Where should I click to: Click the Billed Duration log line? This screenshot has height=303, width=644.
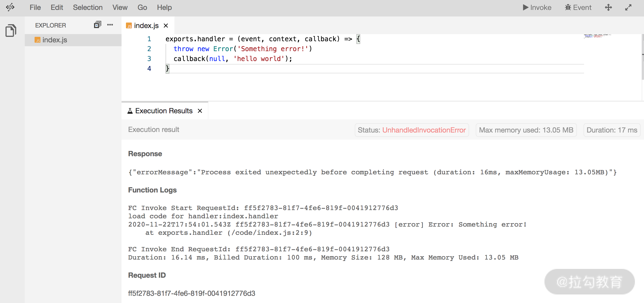point(323,257)
